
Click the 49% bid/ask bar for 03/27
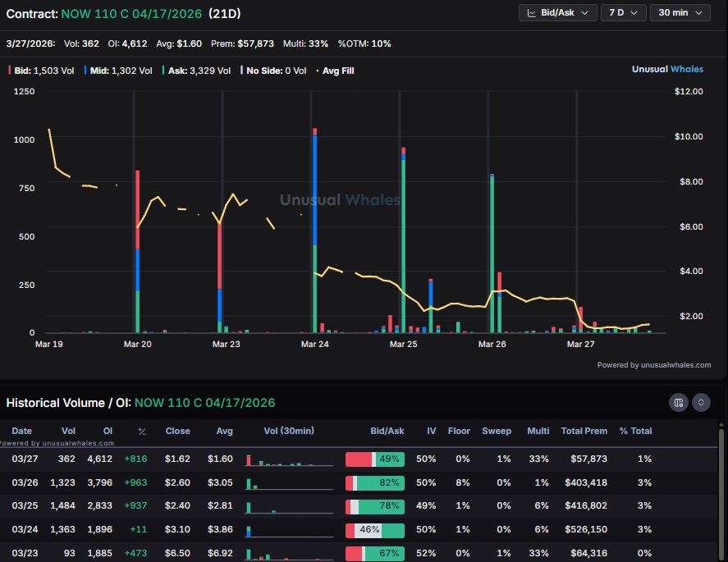pyautogui.click(x=375, y=459)
